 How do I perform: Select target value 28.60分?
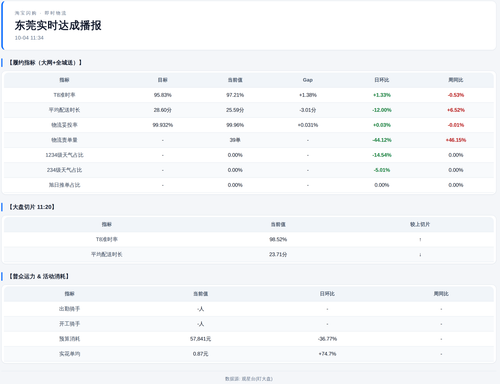[x=163, y=110]
